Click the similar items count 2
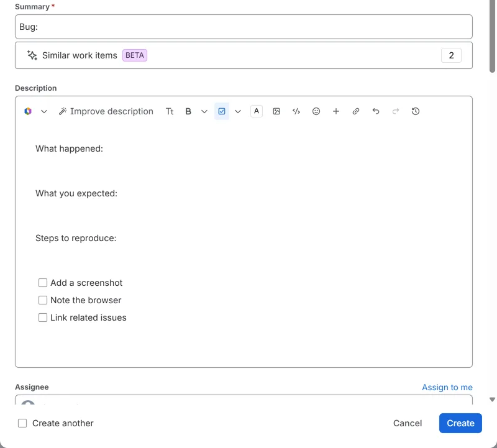The height and width of the screenshot is (448, 497). (452, 55)
